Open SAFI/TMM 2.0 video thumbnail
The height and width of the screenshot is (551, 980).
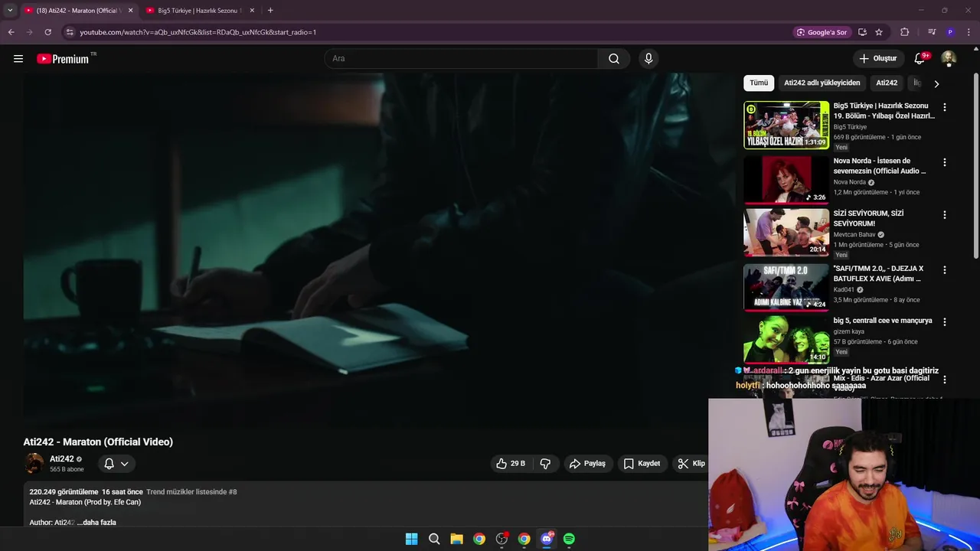(x=786, y=288)
